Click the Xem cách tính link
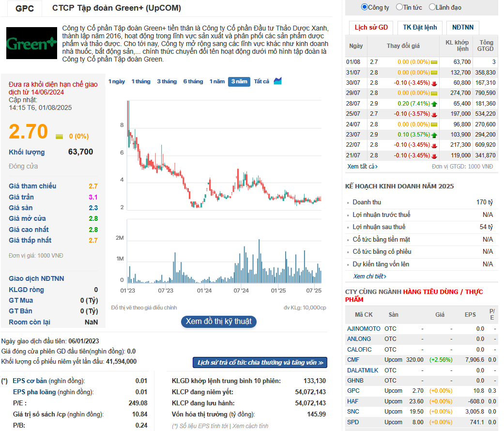 point(250,426)
